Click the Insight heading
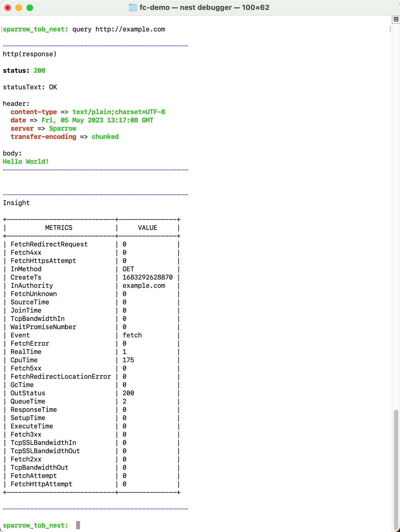The image size is (400, 532). 16,203
